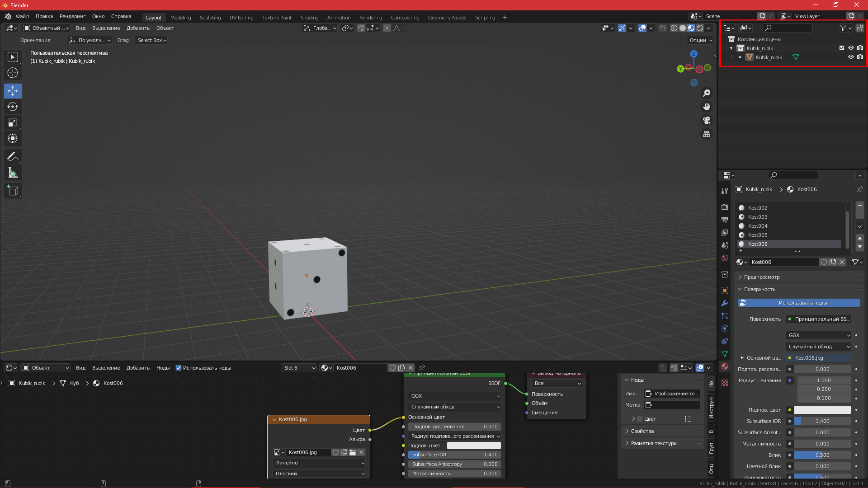Select the Scale tool in toolbar
This screenshot has width=868, height=488.
pos(13,123)
